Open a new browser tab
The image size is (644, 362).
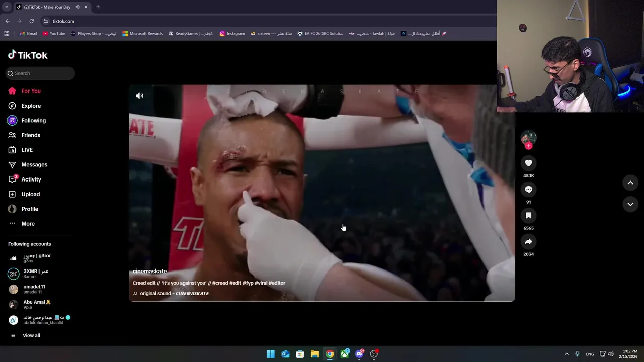pyautogui.click(x=98, y=7)
